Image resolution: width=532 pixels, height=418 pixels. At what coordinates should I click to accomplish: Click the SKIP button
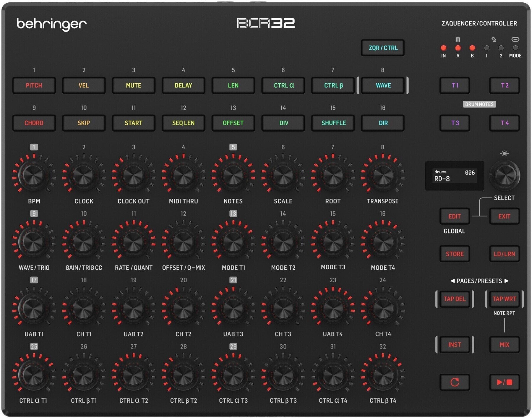84,123
